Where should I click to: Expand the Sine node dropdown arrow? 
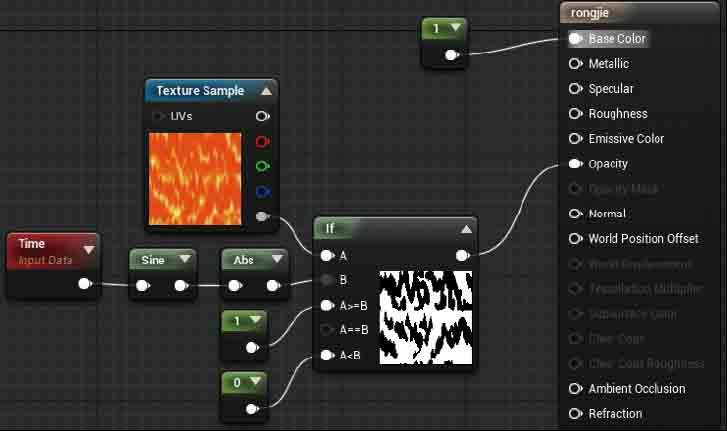coord(183,260)
